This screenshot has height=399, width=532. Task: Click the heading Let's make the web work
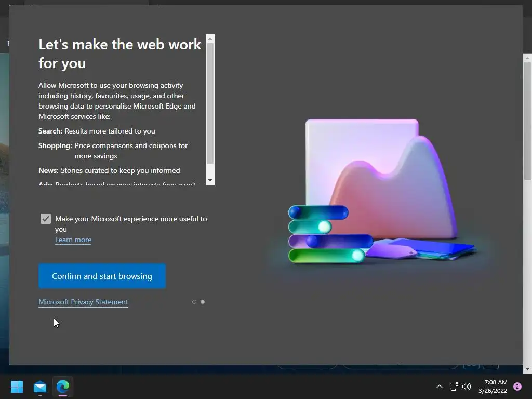coord(120,54)
